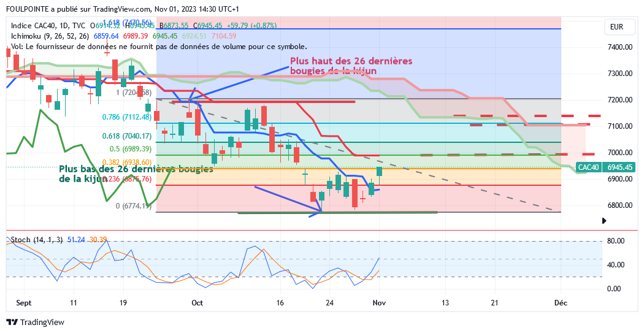Click the 'Sept' date on the time axis
The width and height of the screenshot is (644, 333).
click(x=23, y=303)
